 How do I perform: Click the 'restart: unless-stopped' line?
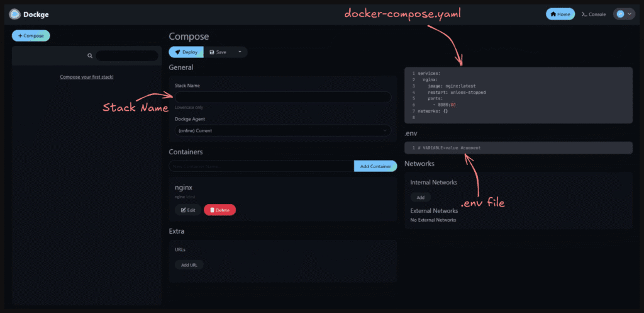point(457,93)
